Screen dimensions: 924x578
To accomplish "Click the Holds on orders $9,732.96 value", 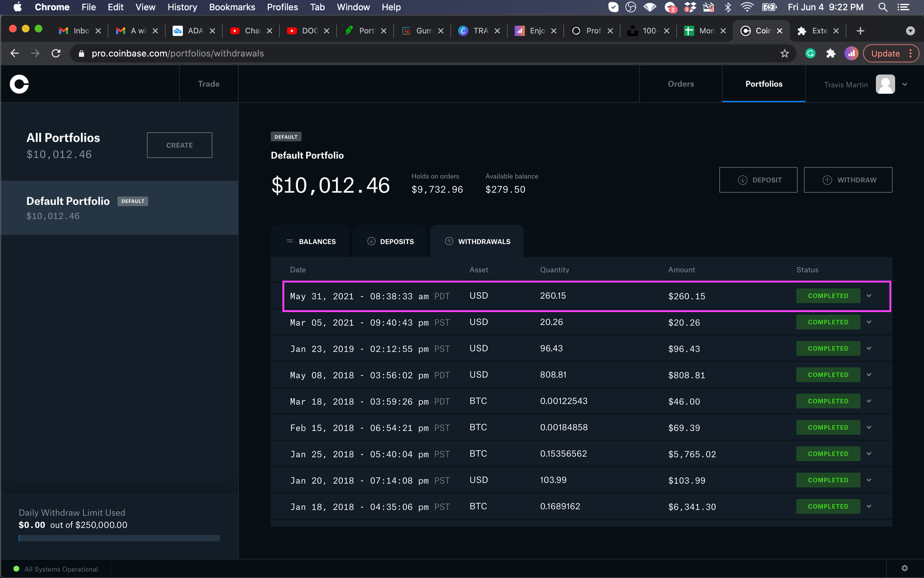I will pos(437,190).
